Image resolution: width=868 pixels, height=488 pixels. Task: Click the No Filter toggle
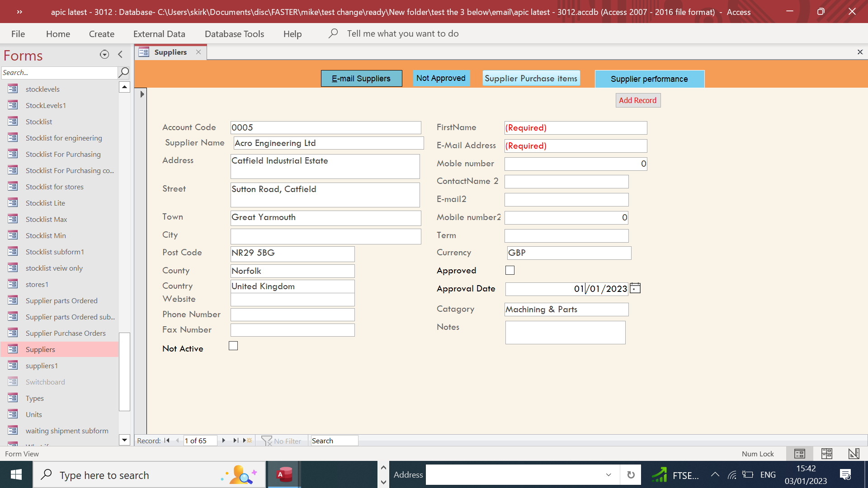point(281,441)
